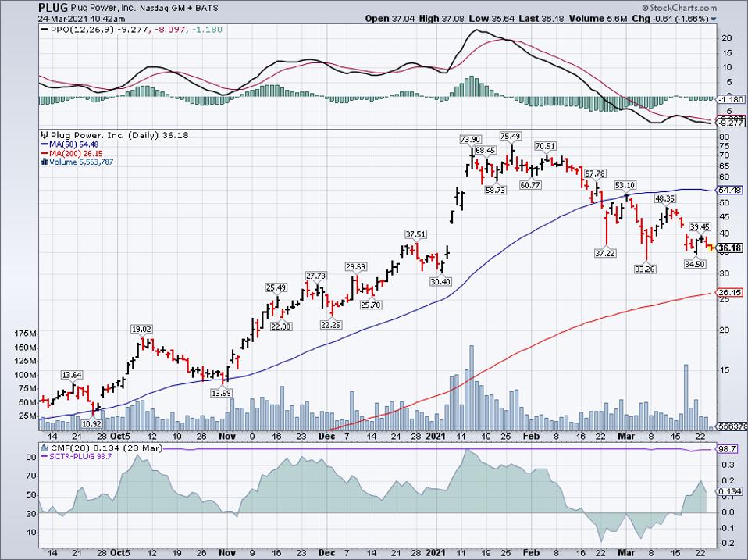Click the down arrow beside Chg -1.66%

click(x=714, y=19)
